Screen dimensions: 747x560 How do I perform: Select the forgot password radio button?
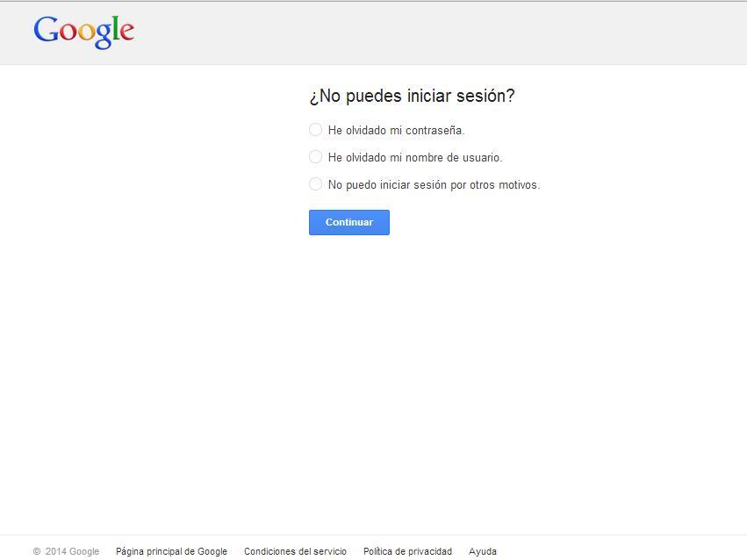click(x=315, y=130)
